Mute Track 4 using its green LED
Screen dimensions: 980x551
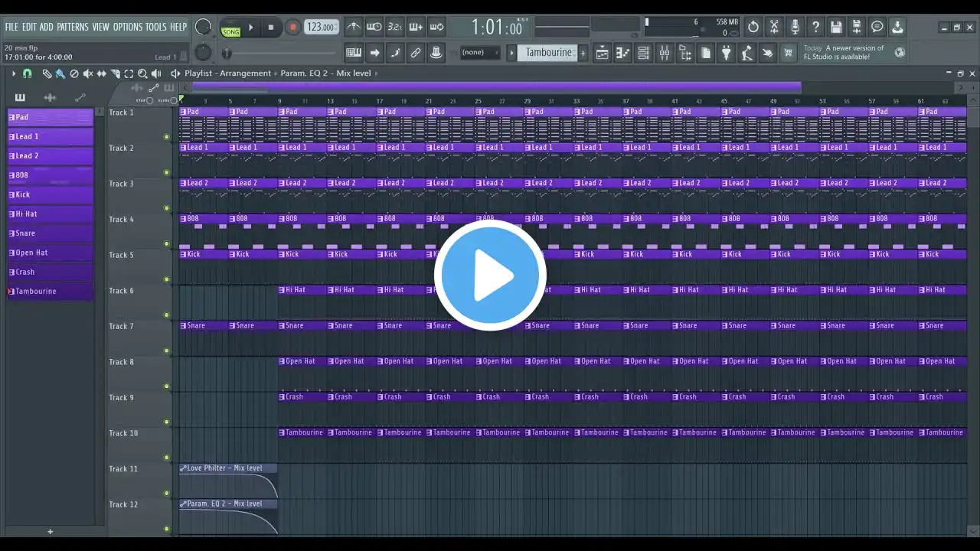click(x=166, y=244)
